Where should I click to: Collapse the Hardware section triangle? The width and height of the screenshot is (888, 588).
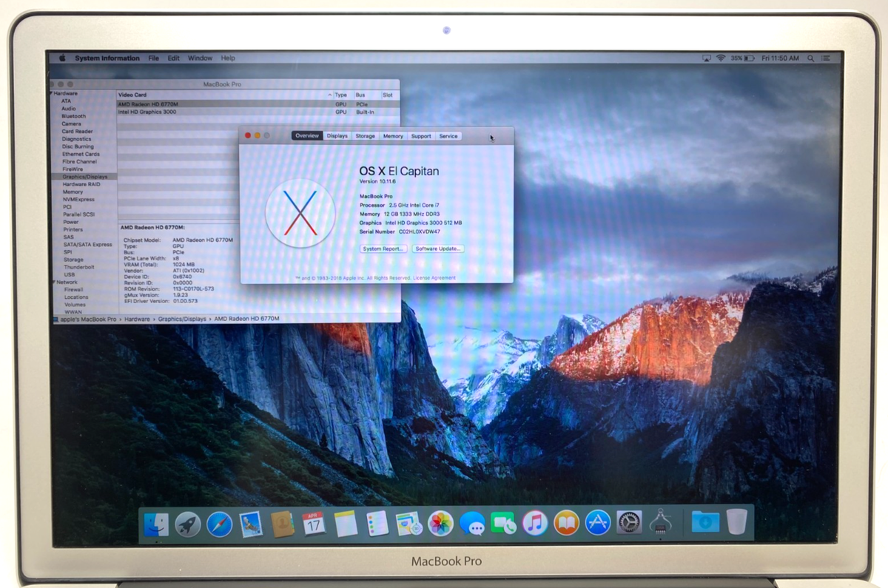tap(51, 94)
